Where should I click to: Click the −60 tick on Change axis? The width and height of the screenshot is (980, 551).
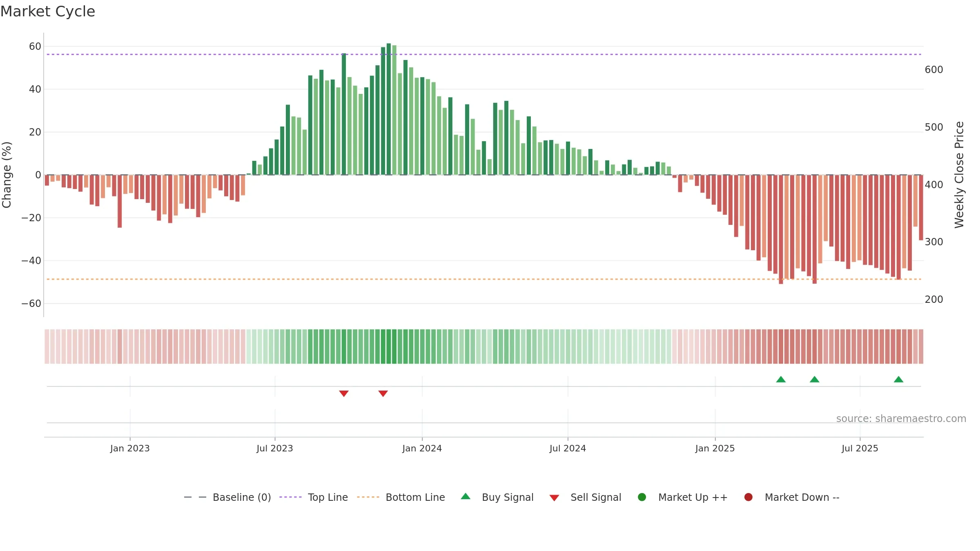[31, 304]
